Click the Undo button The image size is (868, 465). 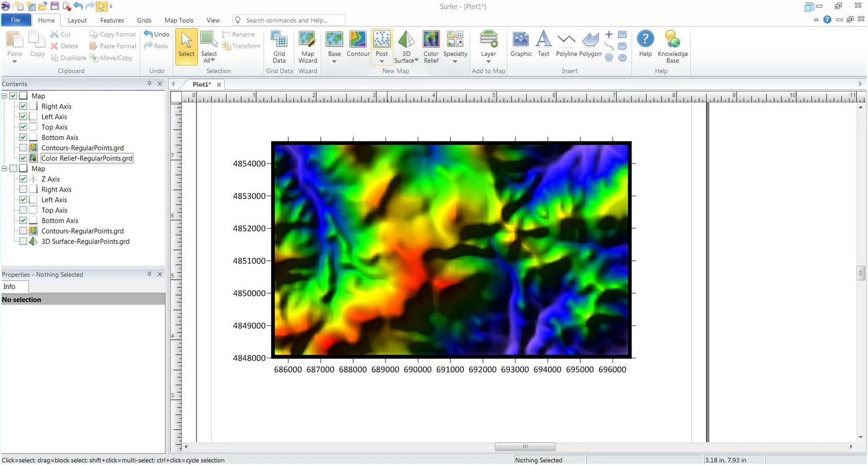pyautogui.click(x=157, y=34)
